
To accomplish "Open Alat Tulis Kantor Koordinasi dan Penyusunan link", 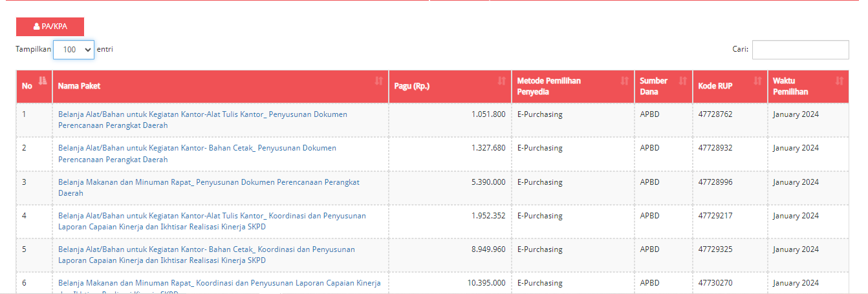I will (212, 220).
